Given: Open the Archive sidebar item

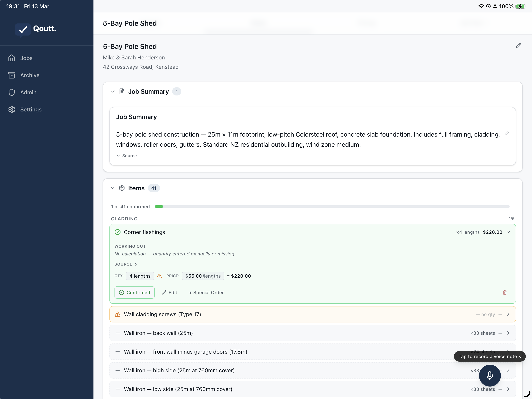Looking at the screenshot, I should [x=30, y=75].
